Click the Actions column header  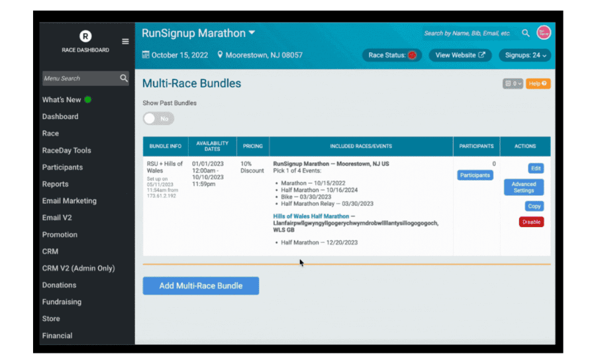[525, 146]
